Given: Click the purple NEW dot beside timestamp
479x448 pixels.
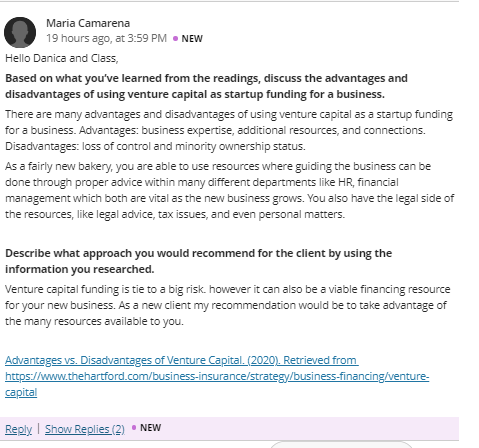Looking at the screenshot, I should [175, 39].
